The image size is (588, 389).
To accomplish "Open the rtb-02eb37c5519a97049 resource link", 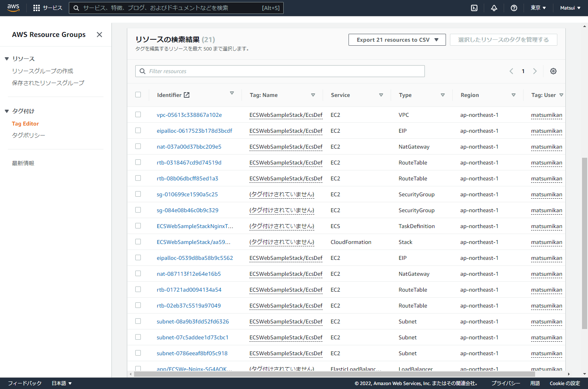I will [189, 306].
